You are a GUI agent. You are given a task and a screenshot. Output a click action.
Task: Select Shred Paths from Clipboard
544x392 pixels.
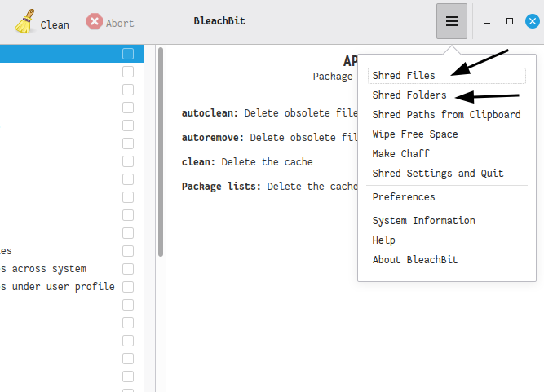pos(446,115)
